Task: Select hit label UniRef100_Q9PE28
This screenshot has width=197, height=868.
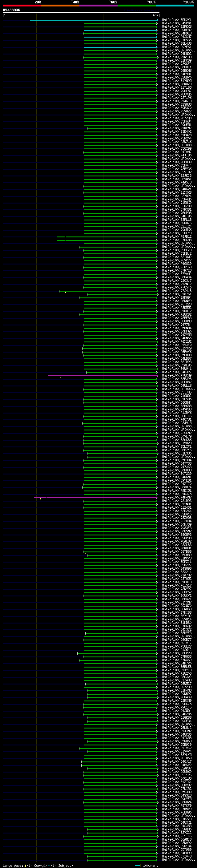Action: (177, 250)
